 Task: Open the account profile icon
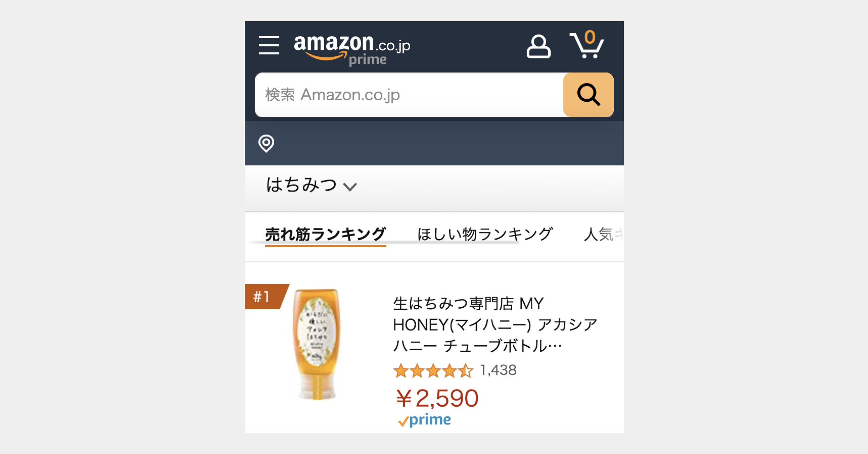pyautogui.click(x=538, y=46)
